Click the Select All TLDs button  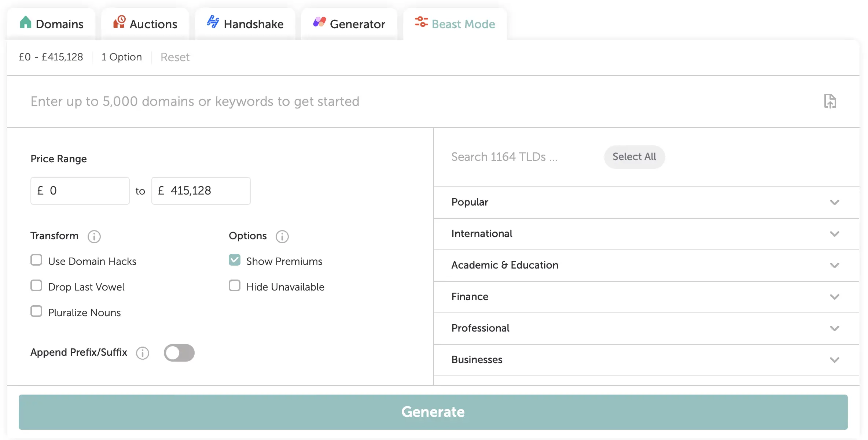(x=635, y=156)
